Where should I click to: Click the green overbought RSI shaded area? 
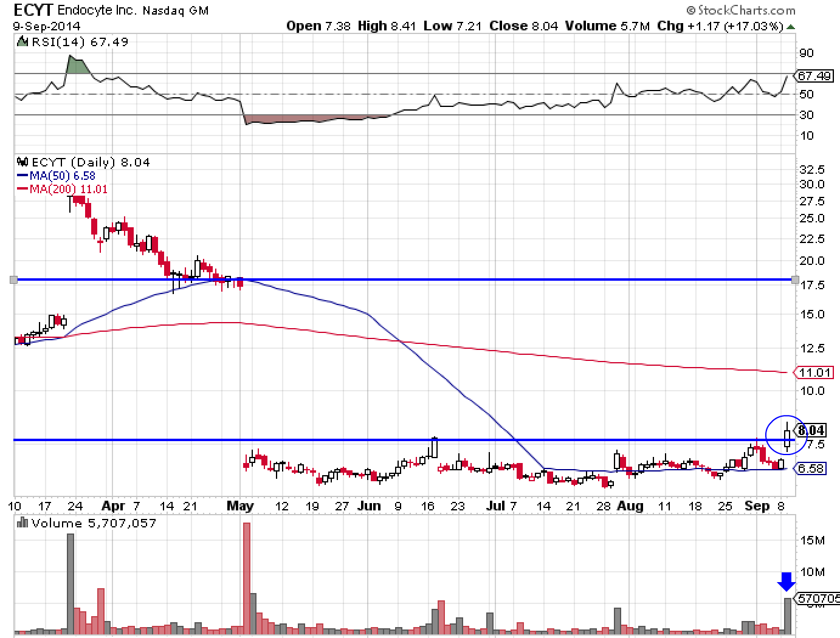tap(78, 66)
